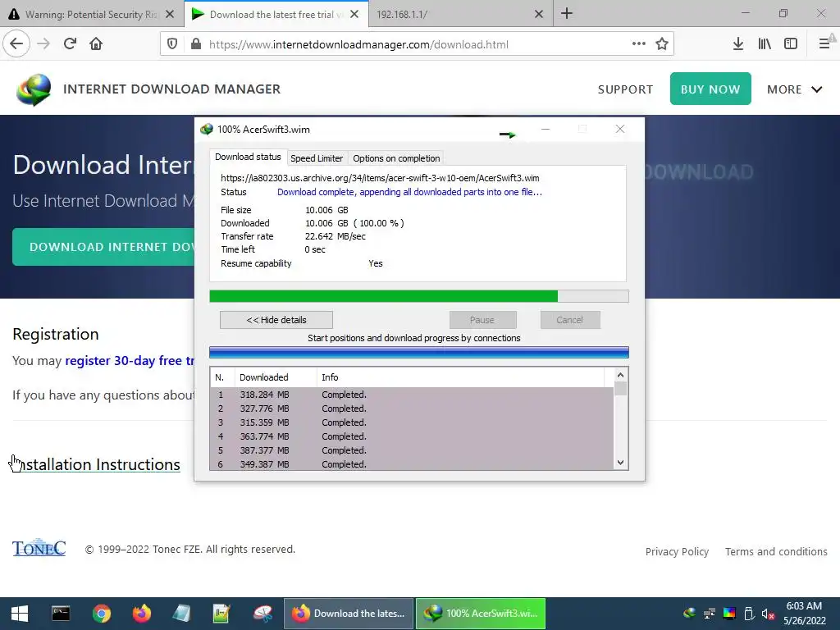Open the Speed Limiter tab
The width and height of the screenshot is (840, 630).
(317, 158)
